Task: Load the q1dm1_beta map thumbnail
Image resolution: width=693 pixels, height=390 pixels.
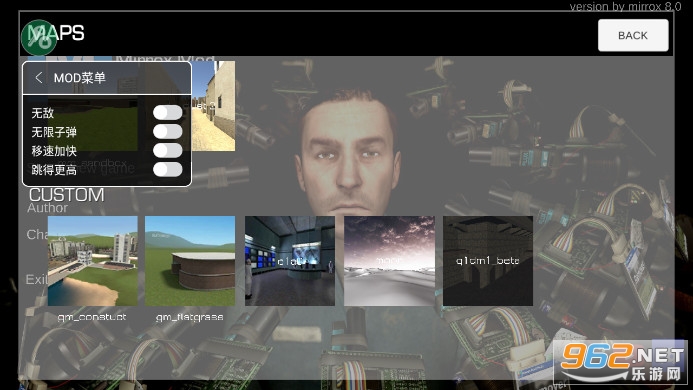Action: pyautogui.click(x=488, y=261)
